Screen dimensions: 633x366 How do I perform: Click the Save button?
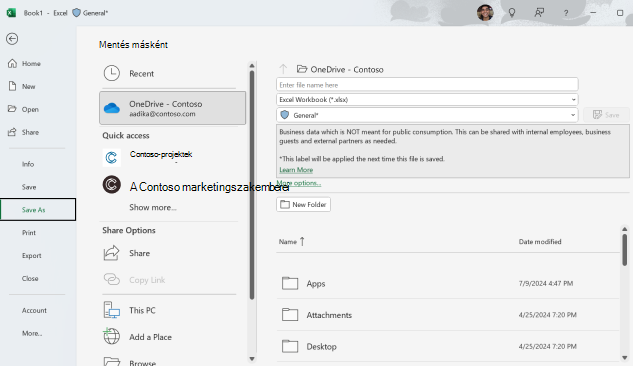coord(606,115)
